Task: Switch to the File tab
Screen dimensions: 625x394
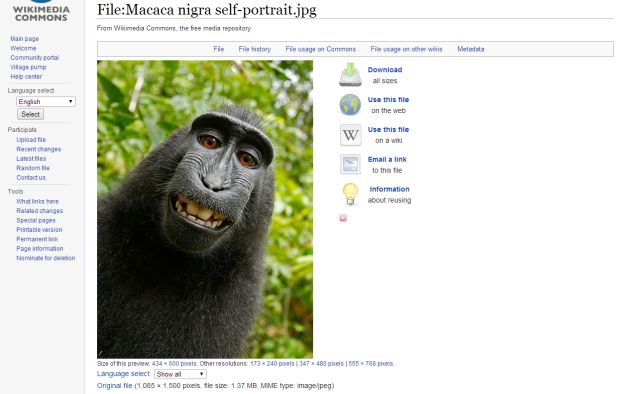Action: pyautogui.click(x=218, y=49)
